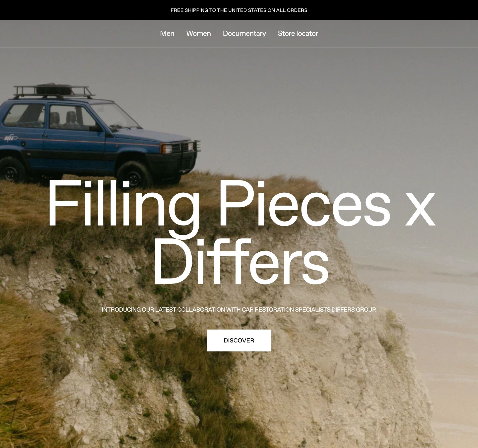Click the car's windshield
The height and width of the screenshot is (448, 478).
(x=115, y=115)
